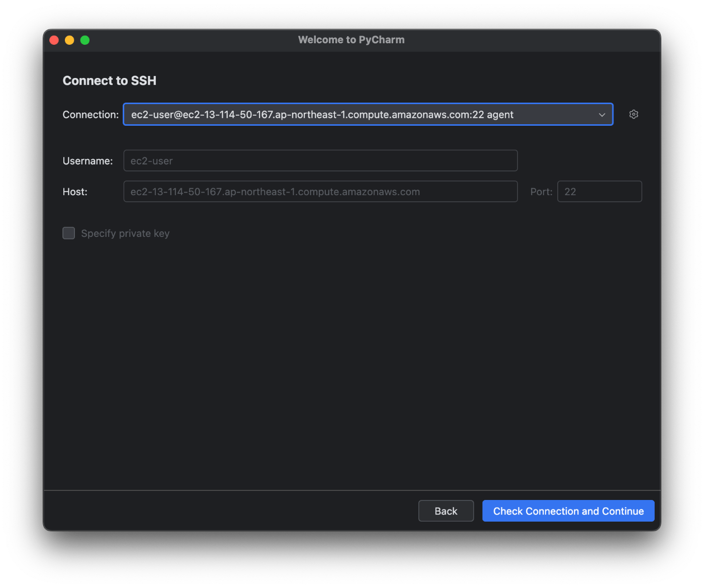Click the Welcome to PyCharm title
Viewport: 704px width, 588px height.
click(351, 40)
